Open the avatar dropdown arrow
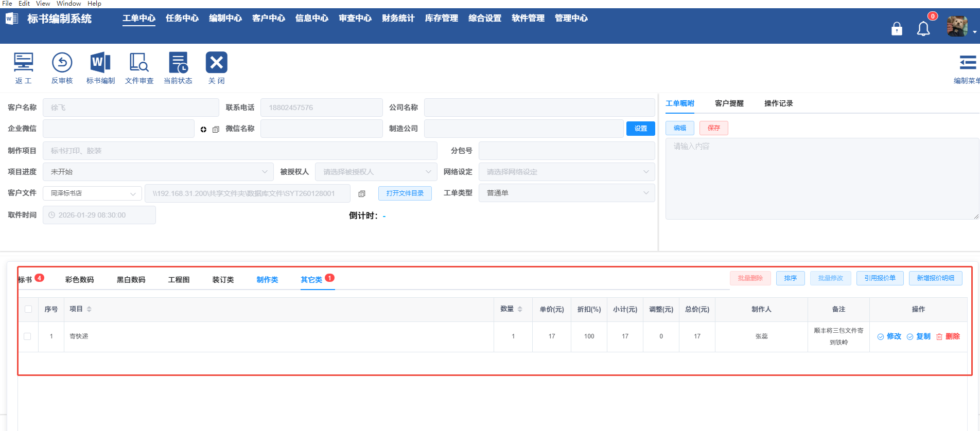980x431 pixels. pyautogui.click(x=974, y=32)
